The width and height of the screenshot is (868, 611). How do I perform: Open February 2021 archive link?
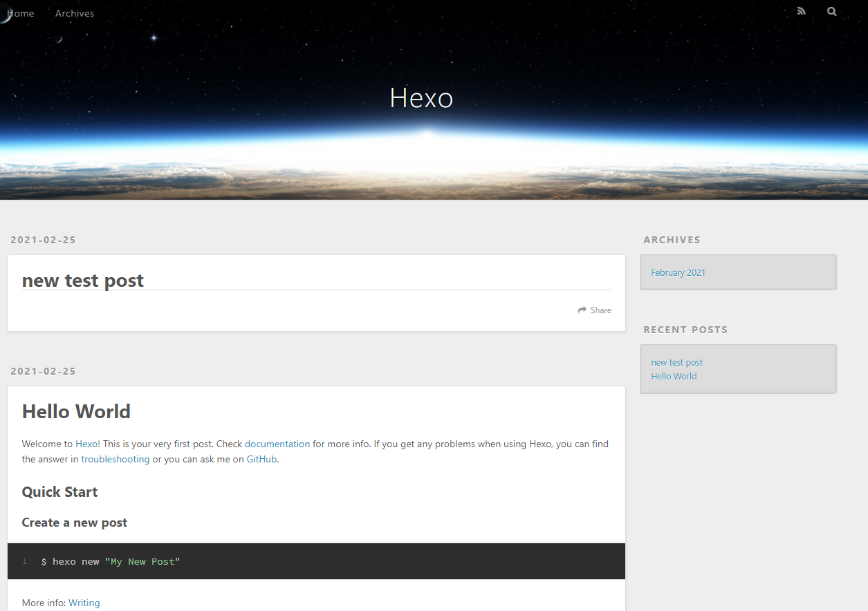[x=678, y=272]
